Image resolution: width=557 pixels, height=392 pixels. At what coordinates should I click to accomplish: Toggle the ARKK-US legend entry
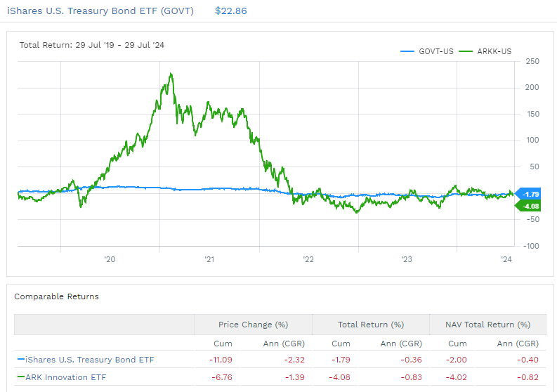pos(485,51)
